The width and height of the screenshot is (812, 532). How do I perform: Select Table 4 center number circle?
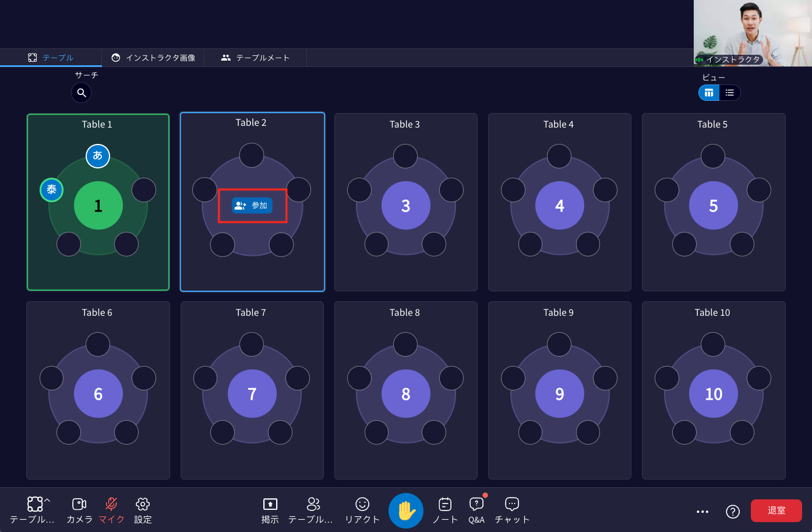tap(560, 206)
